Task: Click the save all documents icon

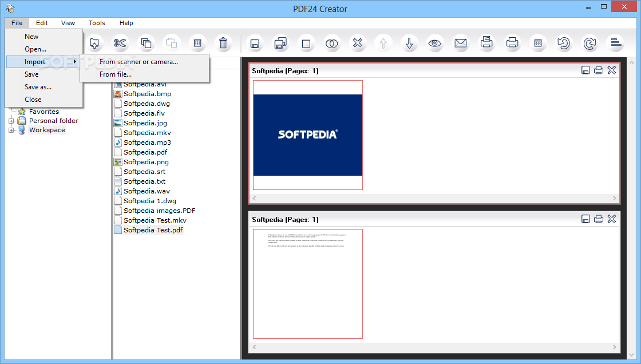Action: 280,43
